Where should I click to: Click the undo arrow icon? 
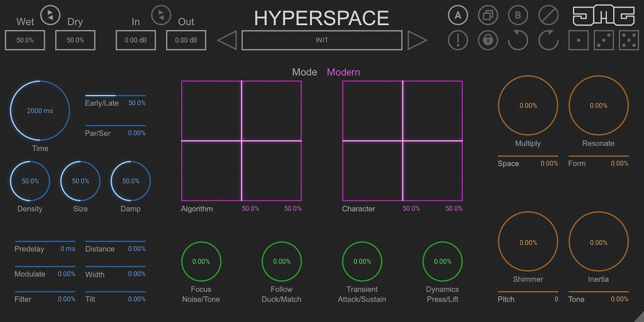click(518, 40)
